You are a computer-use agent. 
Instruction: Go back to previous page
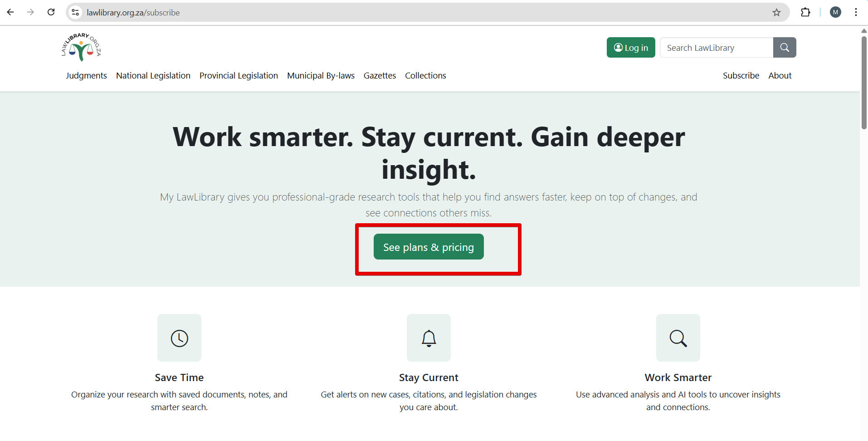[10, 12]
